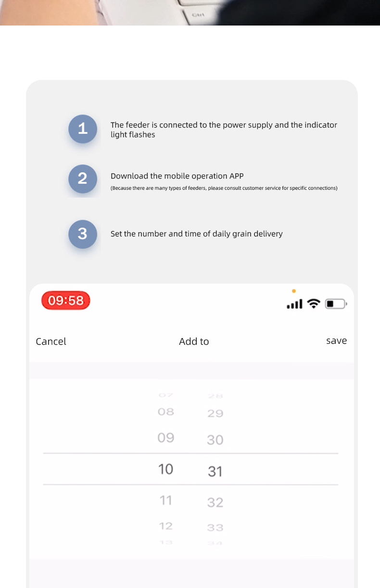Viewport: 380px width, 588px height.
Task: Tap the selected hour value 10
Action: click(166, 469)
